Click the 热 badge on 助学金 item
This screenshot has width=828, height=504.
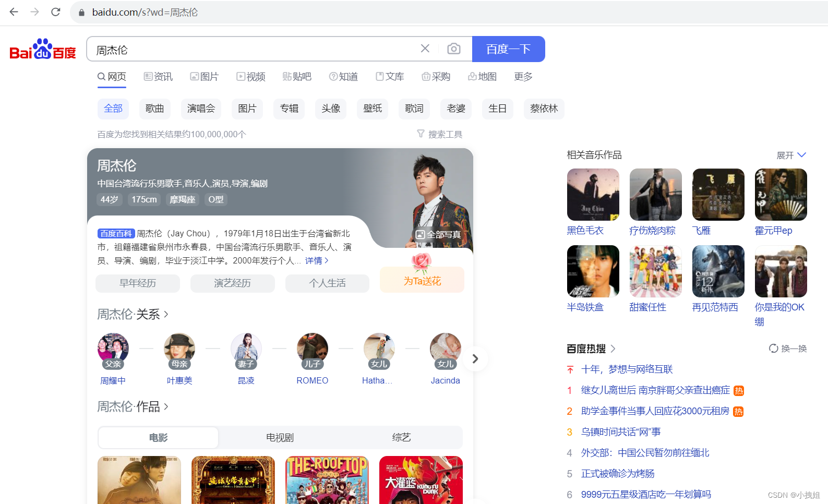click(x=738, y=411)
